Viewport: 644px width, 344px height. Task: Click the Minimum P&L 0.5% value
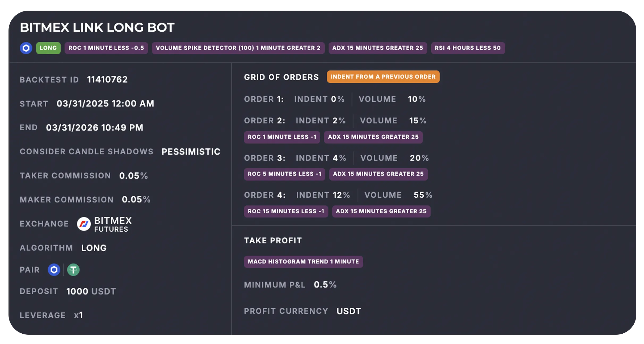coord(325,285)
